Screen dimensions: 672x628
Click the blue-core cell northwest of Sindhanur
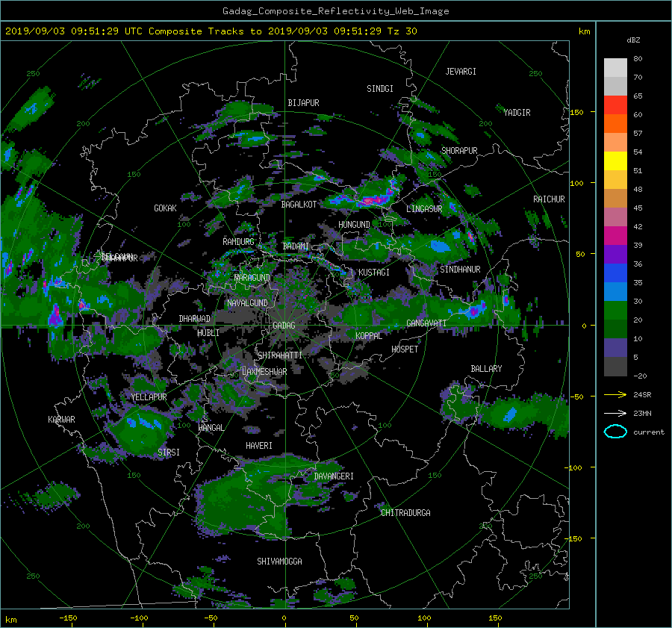pyautogui.click(x=440, y=246)
